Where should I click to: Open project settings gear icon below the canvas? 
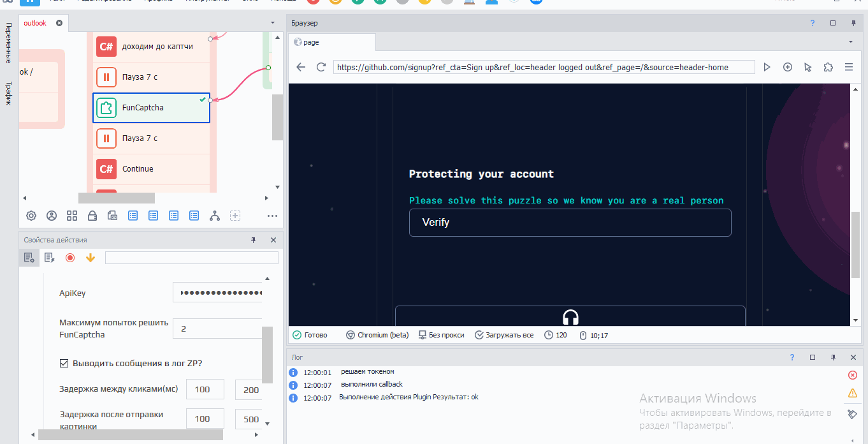[31, 216]
